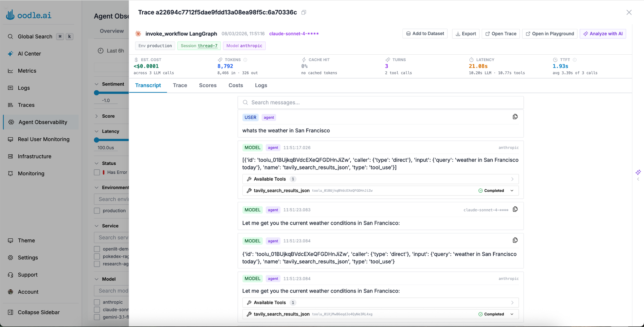Viewport: 644px width, 327px height.
Task: Expand the second tavily_search_results_json Completed row
Action: (x=380, y=314)
